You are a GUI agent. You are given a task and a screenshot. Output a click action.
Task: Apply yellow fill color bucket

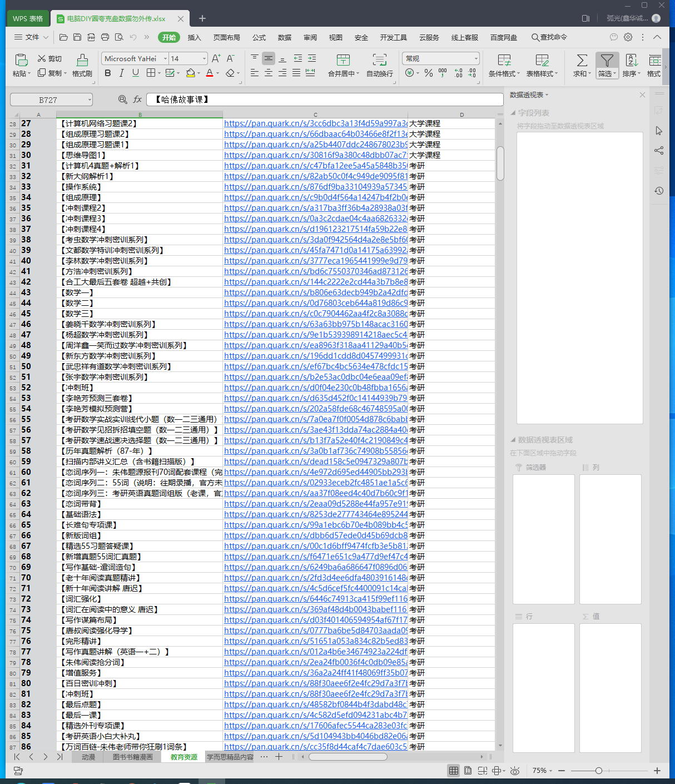tap(191, 73)
